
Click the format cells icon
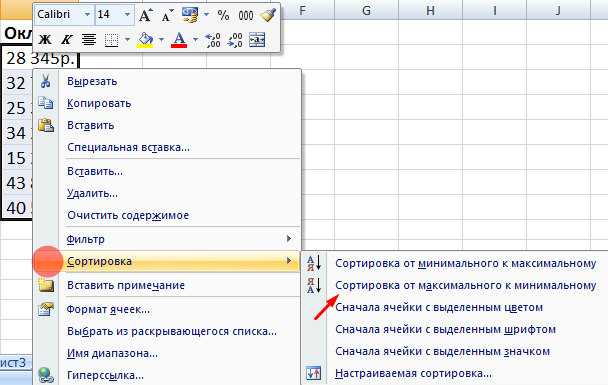click(x=46, y=309)
